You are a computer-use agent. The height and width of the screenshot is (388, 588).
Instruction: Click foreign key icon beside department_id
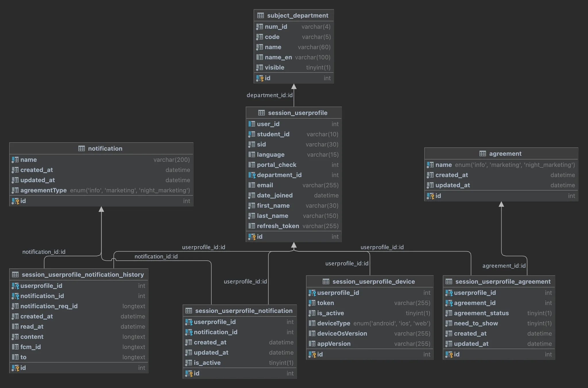(252, 175)
